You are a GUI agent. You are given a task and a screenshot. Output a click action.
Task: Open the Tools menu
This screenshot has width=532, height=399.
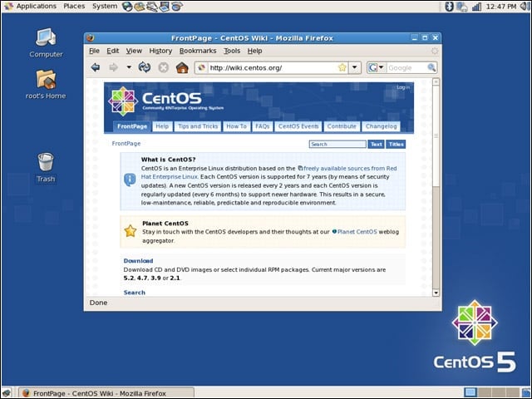tap(232, 51)
